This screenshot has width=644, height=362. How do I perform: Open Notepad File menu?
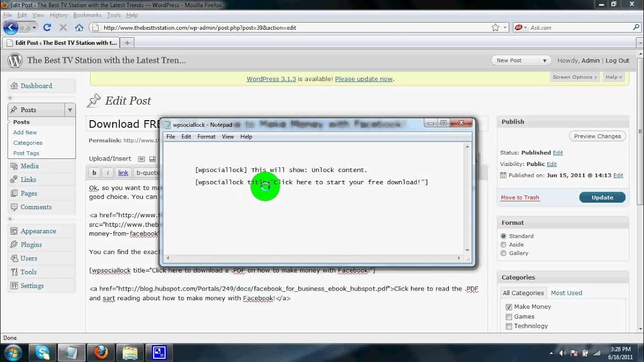(x=171, y=137)
